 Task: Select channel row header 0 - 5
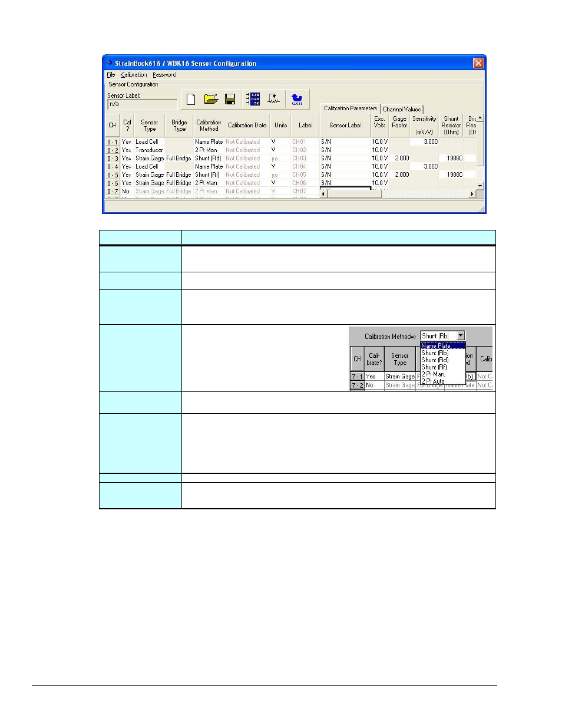pos(113,175)
